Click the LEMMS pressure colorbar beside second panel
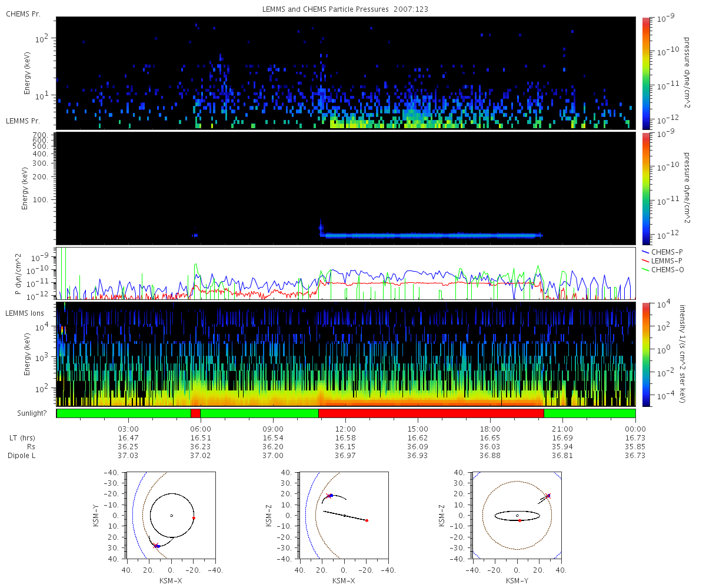 pos(645,188)
